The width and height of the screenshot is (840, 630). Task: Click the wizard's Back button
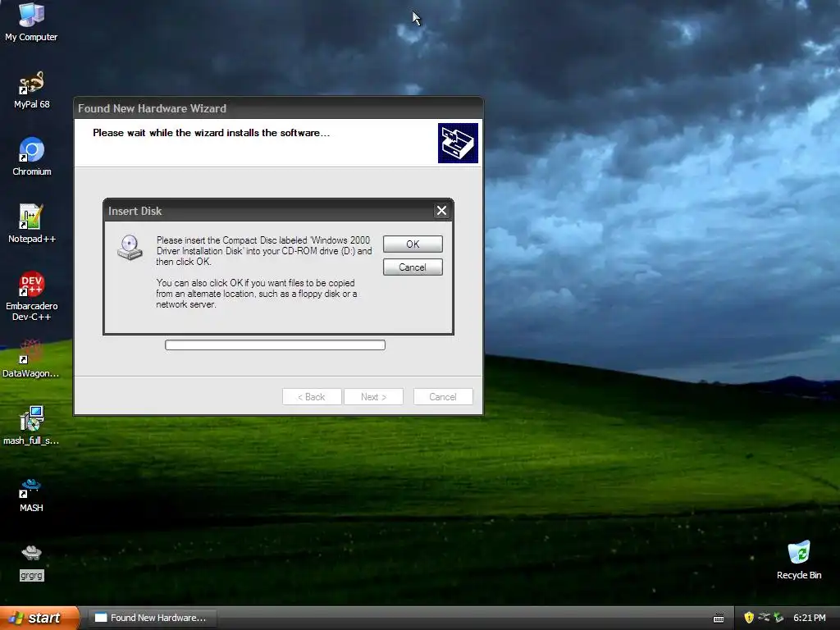312,397
